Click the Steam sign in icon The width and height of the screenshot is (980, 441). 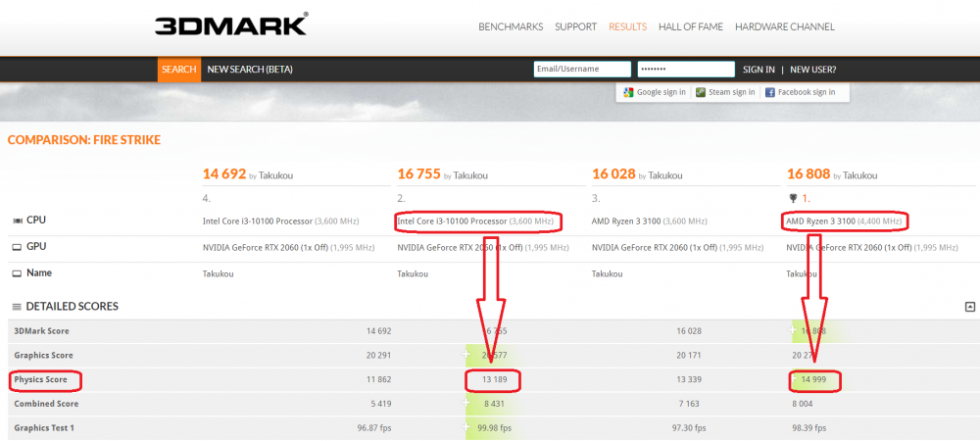click(702, 92)
